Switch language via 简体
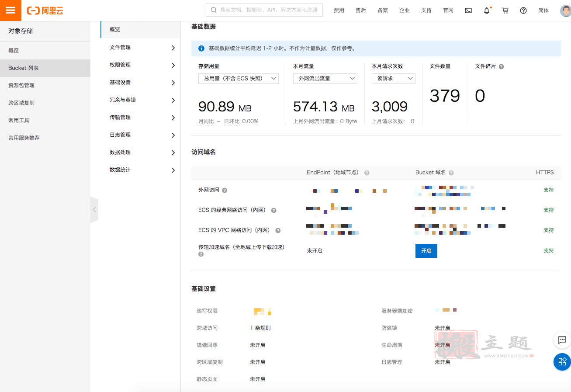The width and height of the screenshot is (571, 392). (543, 10)
